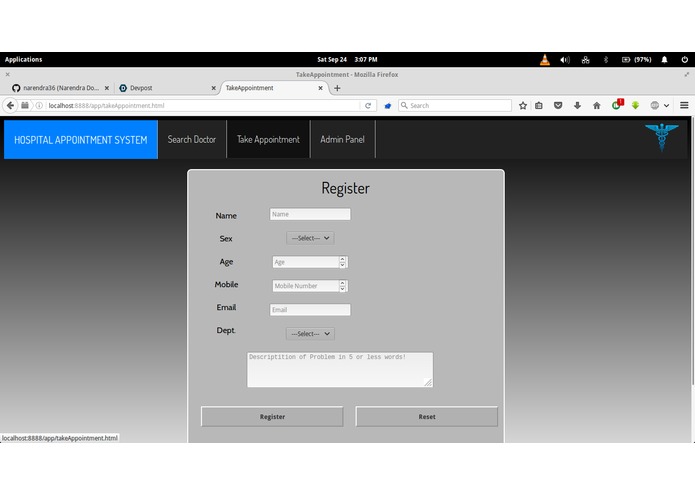Open the Dept. select dropdown

tap(310, 334)
